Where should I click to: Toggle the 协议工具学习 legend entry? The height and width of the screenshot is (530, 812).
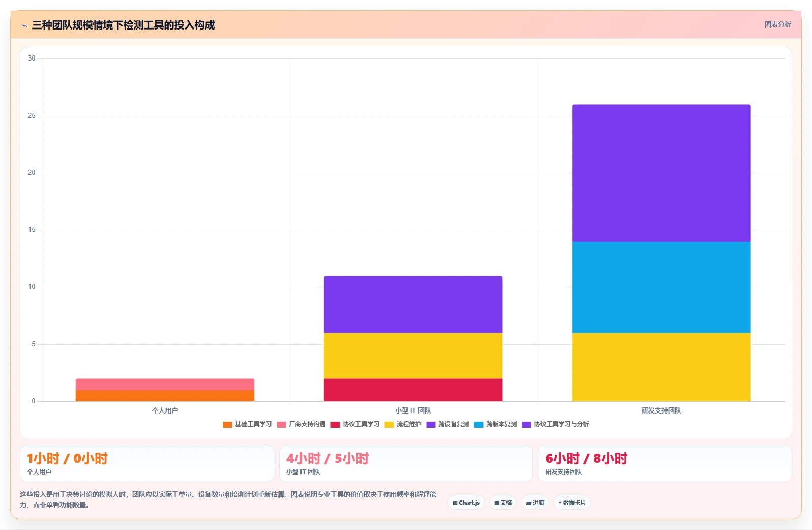click(355, 424)
